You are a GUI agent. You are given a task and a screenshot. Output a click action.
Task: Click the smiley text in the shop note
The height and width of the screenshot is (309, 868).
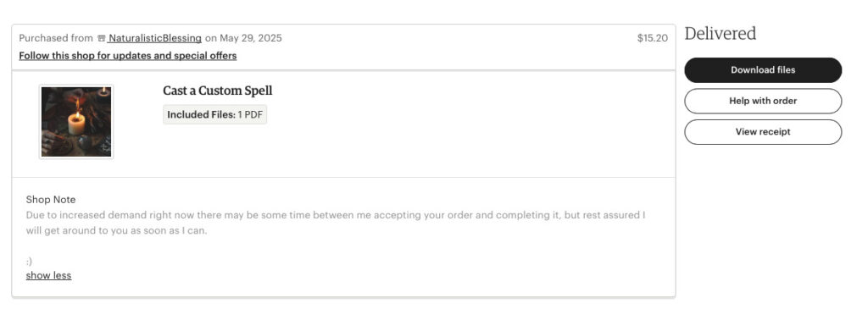[x=29, y=262]
